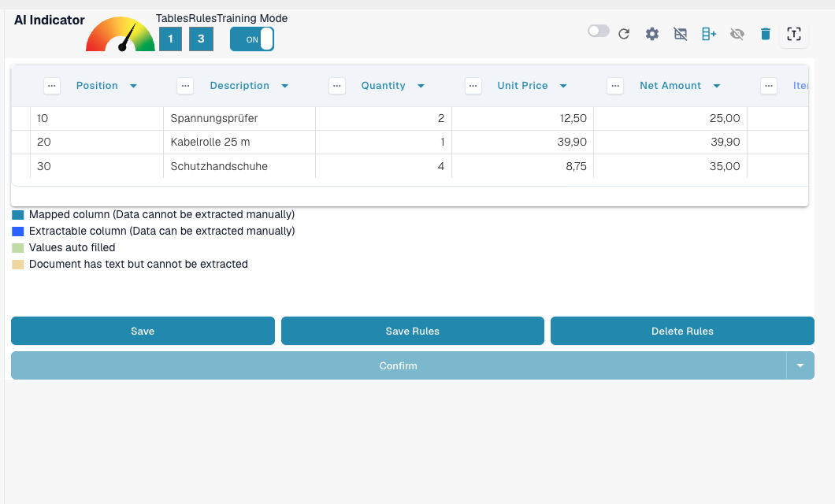835x504 pixels.
Task: Expand the Quantity column dropdown
Action: coord(421,86)
